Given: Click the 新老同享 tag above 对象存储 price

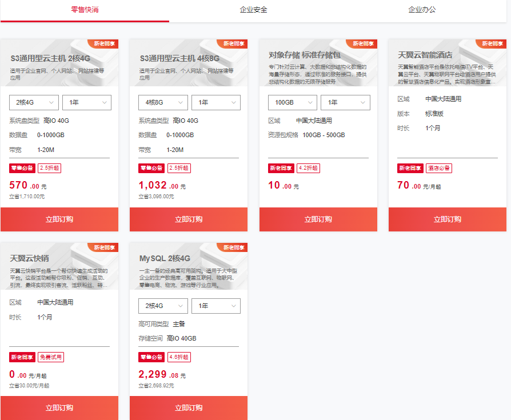Looking at the screenshot, I should [281, 168].
